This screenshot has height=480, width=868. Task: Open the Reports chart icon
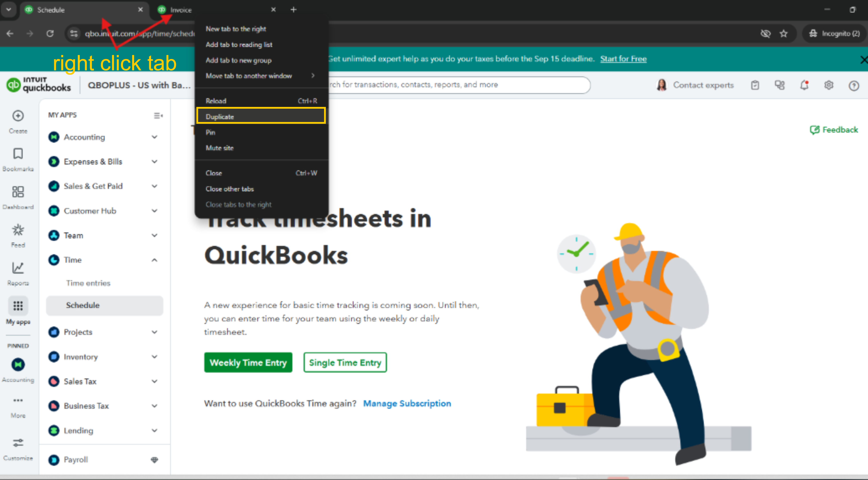coord(18,268)
